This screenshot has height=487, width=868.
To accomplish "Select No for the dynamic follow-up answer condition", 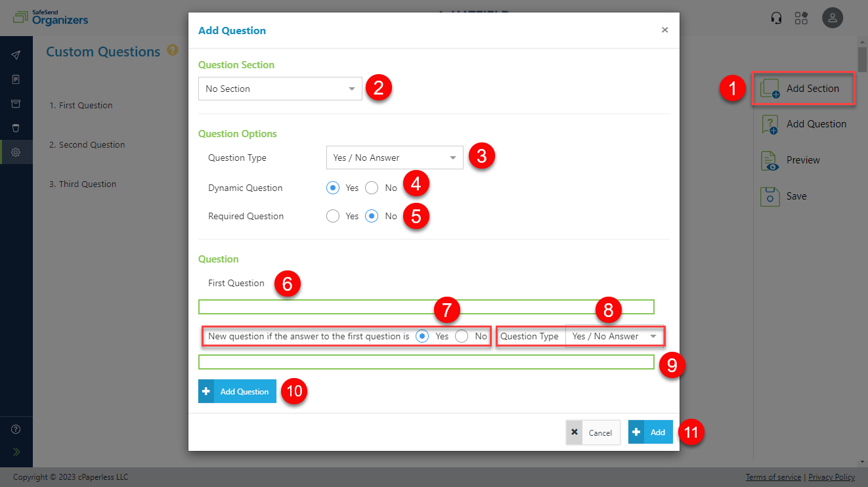I will pyautogui.click(x=461, y=335).
